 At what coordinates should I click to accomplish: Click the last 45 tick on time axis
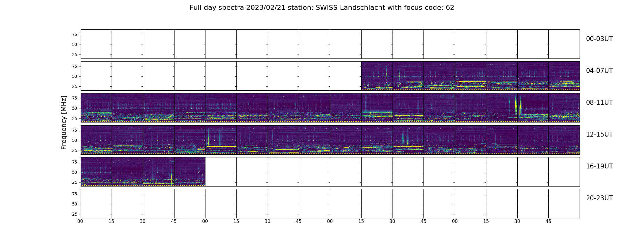point(548,221)
